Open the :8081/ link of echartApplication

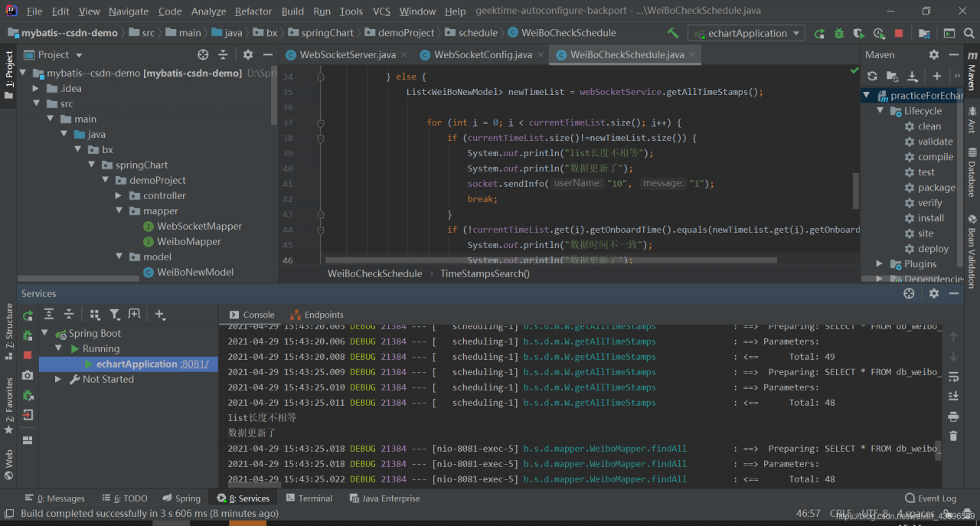pos(194,364)
